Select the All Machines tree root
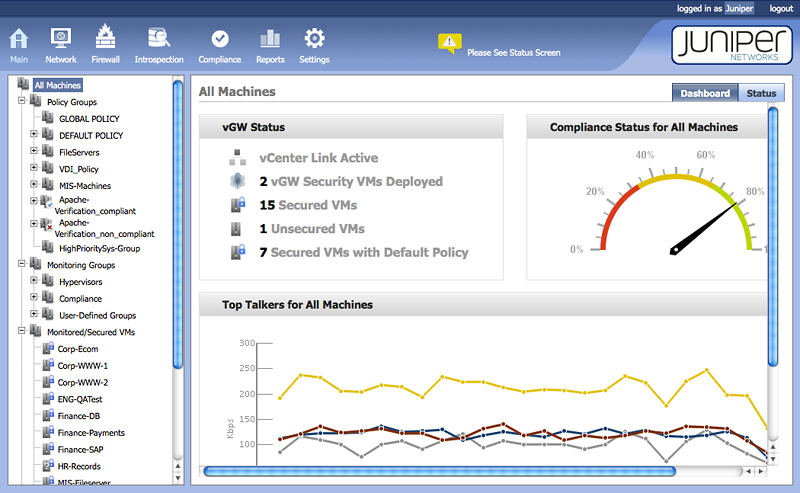 point(57,86)
